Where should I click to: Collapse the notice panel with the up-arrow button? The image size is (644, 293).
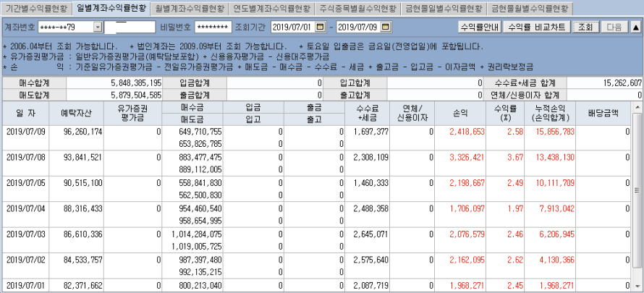[x=635, y=27]
